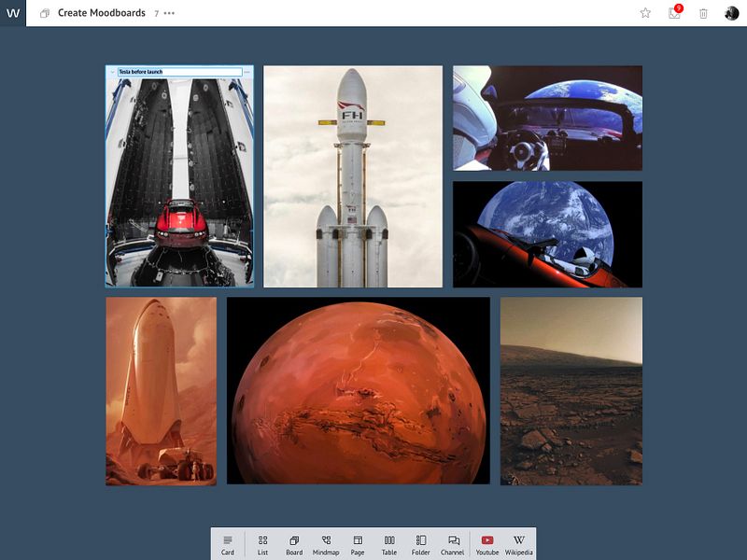The height and width of the screenshot is (560, 747).
Task: Add a Page from the toolbar
Action: coord(358,545)
